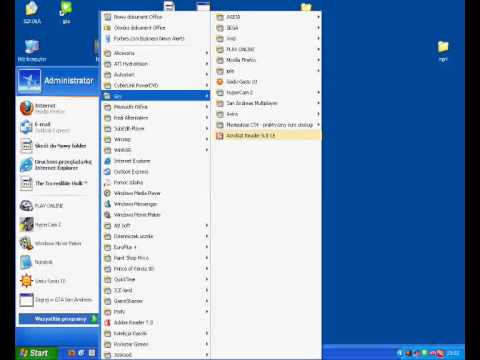The width and height of the screenshot is (480, 360).
Task: Launch the sun-icon game in the Start list
Action: (x=57, y=281)
